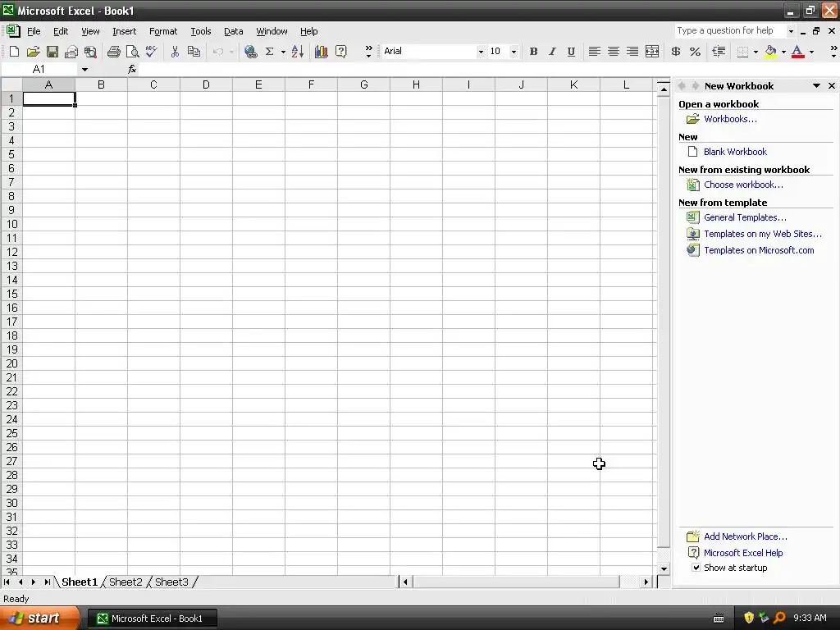Toggle Align Left
Screen dimensions: 840x630
pos(594,52)
